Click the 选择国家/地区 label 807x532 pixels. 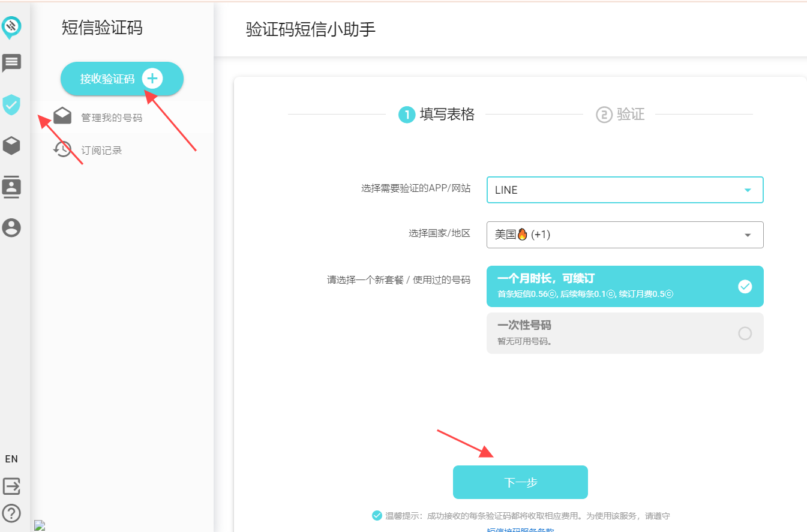440,233
